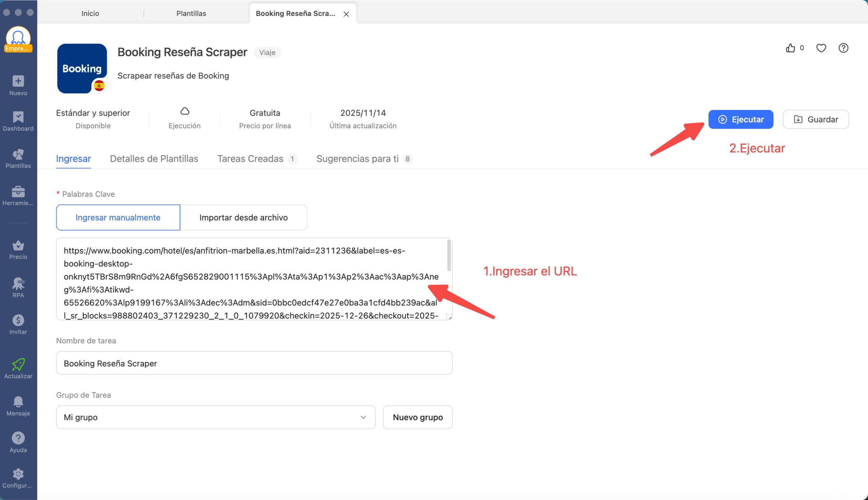Screen dimensions: 868x500
Task: Open the Tareas Creadas tab
Action: point(250,158)
